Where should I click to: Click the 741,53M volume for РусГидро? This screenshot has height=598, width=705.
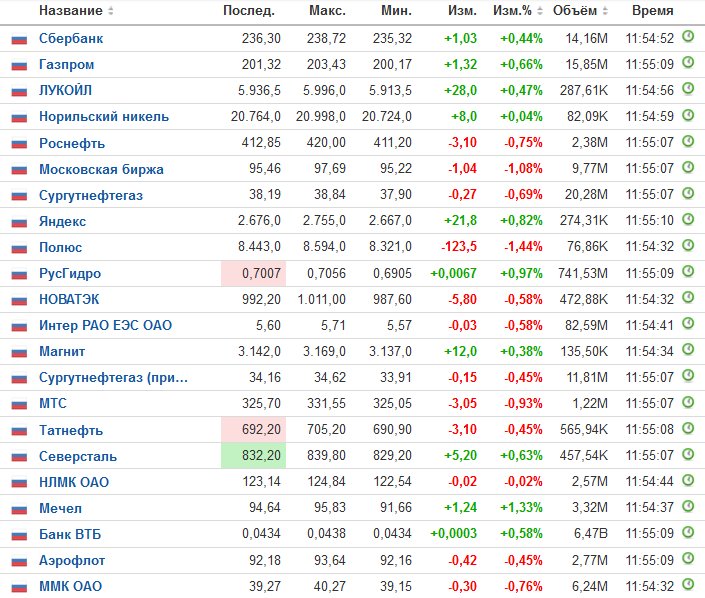pos(583,273)
